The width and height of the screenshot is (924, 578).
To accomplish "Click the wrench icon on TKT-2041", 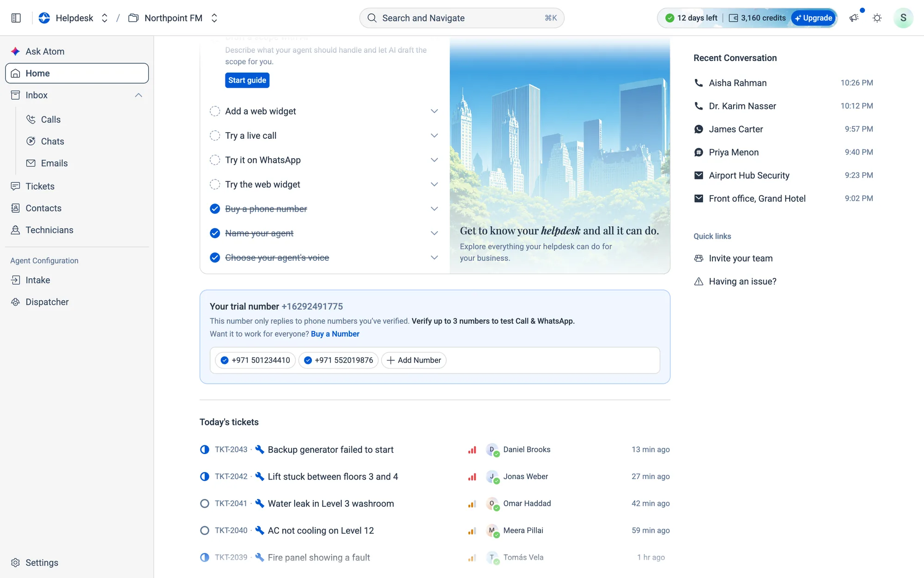I will [260, 504].
